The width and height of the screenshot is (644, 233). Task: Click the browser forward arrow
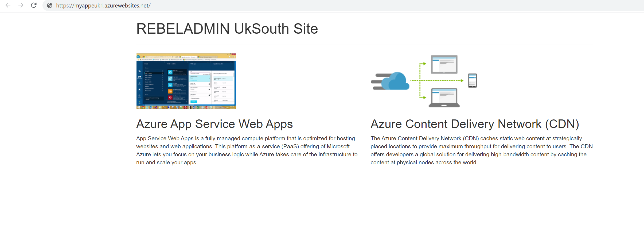pos(21,5)
